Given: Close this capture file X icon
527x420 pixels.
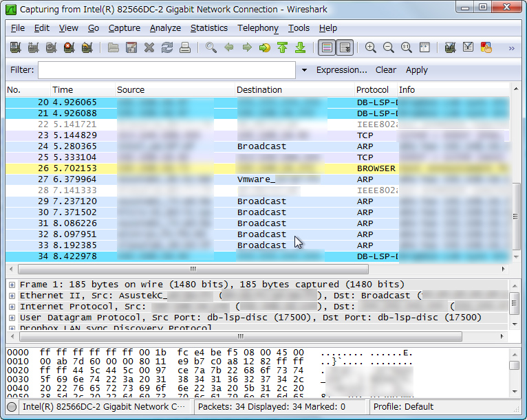Looking at the screenshot, I should click(x=149, y=47).
